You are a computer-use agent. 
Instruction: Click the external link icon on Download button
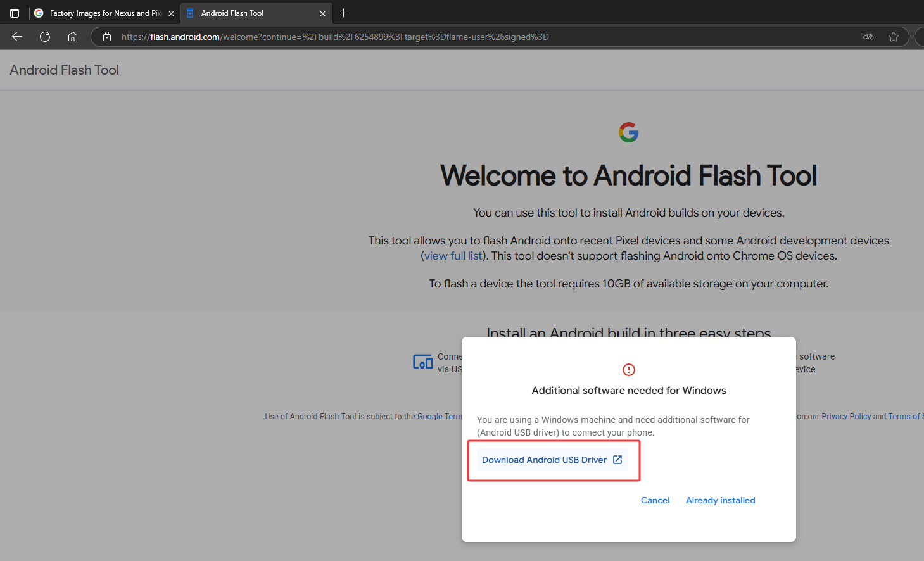[617, 460]
